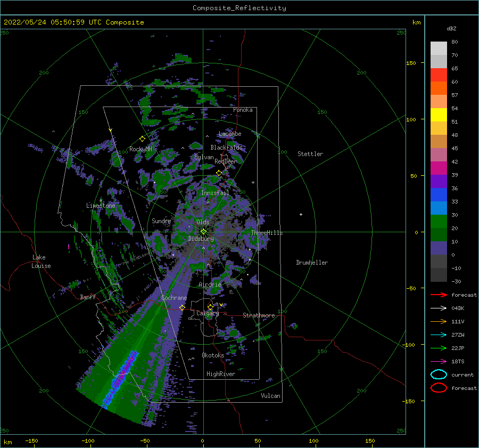Click the magenta 18TS arrow legend icon

pyautogui.click(x=439, y=362)
